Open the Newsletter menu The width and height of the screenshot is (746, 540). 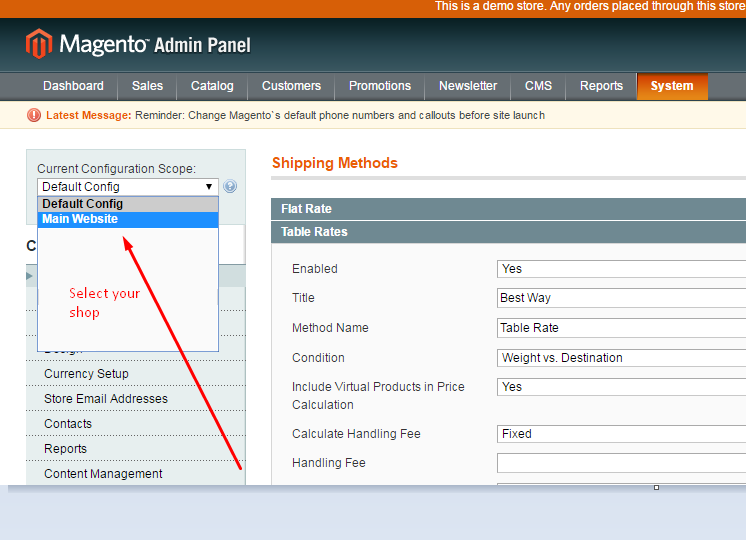tap(468, 86)
